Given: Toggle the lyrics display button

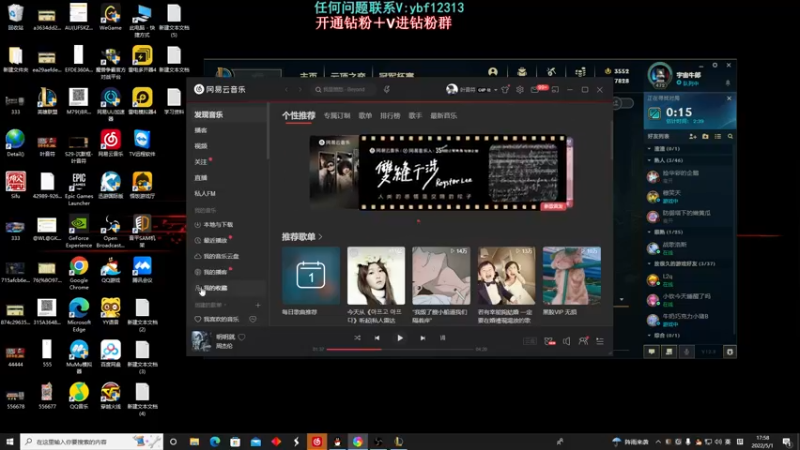Looking at the screenshot, I should [442, 338].
